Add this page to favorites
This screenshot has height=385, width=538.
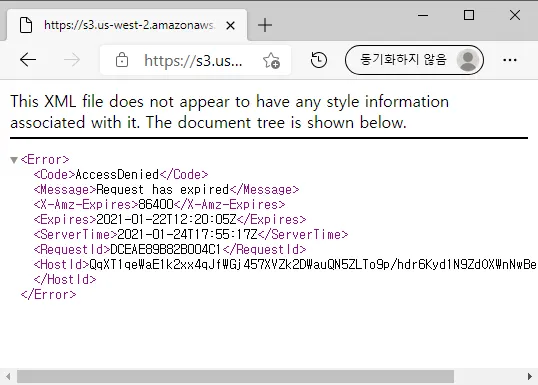(271, 60)
